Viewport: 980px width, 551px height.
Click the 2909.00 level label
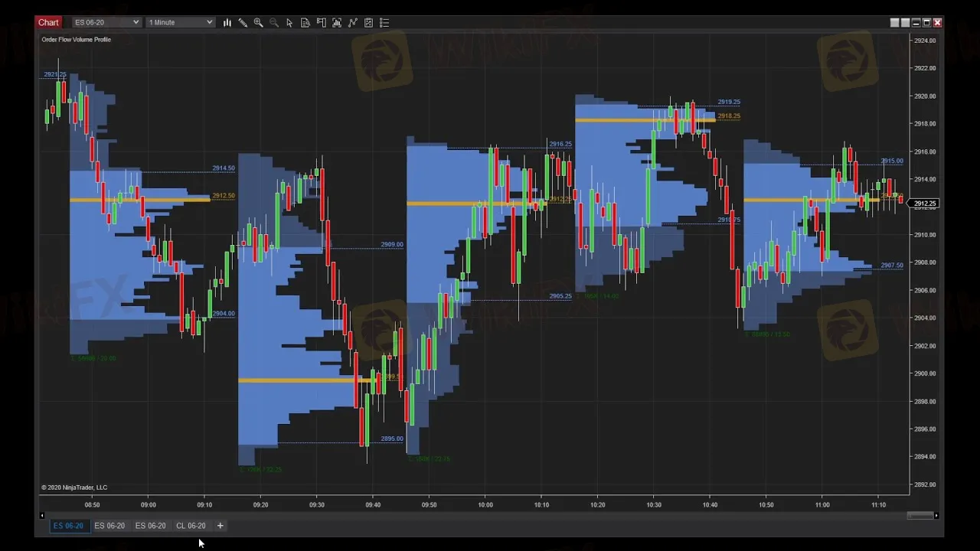pos(392,245)
